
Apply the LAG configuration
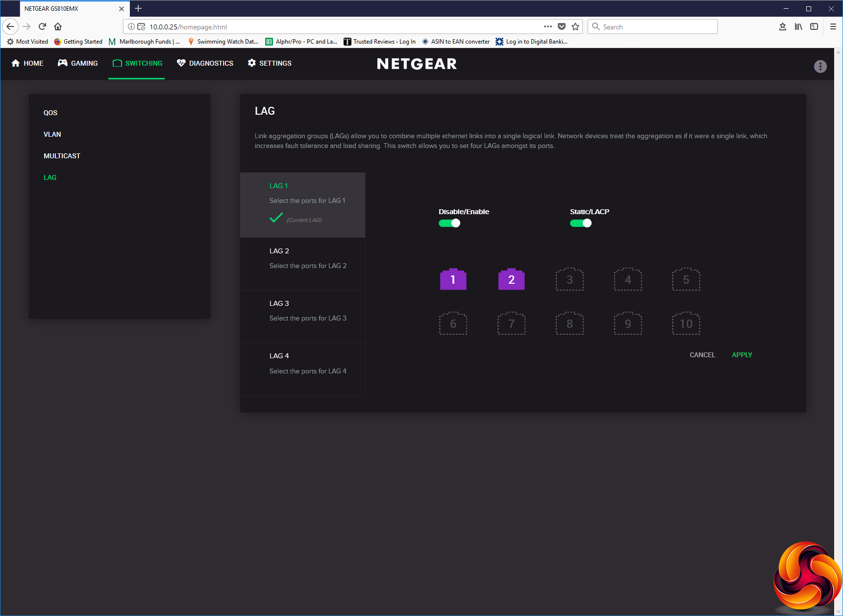pos(742,355)
